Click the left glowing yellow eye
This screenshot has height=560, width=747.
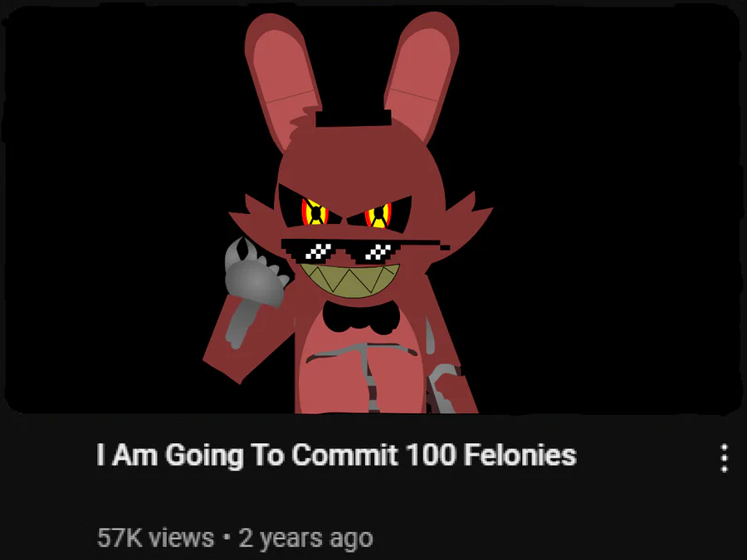click(x=315, y=212)
